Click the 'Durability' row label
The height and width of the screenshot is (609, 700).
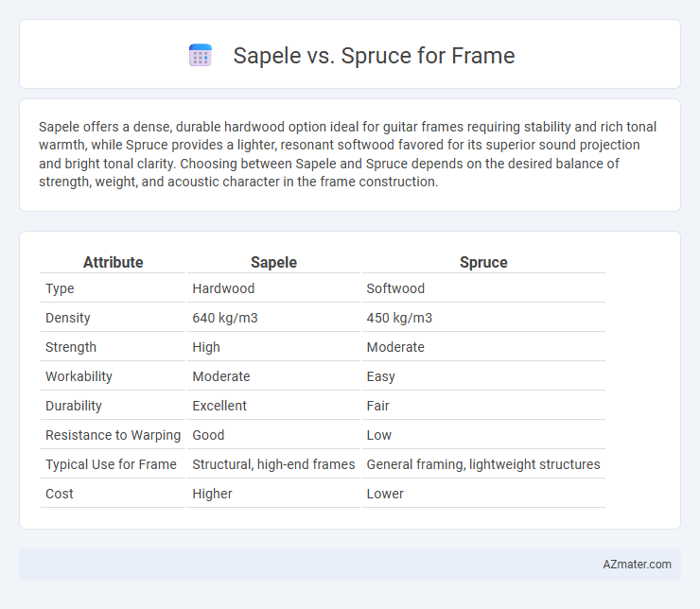click(x=74, y=406)
